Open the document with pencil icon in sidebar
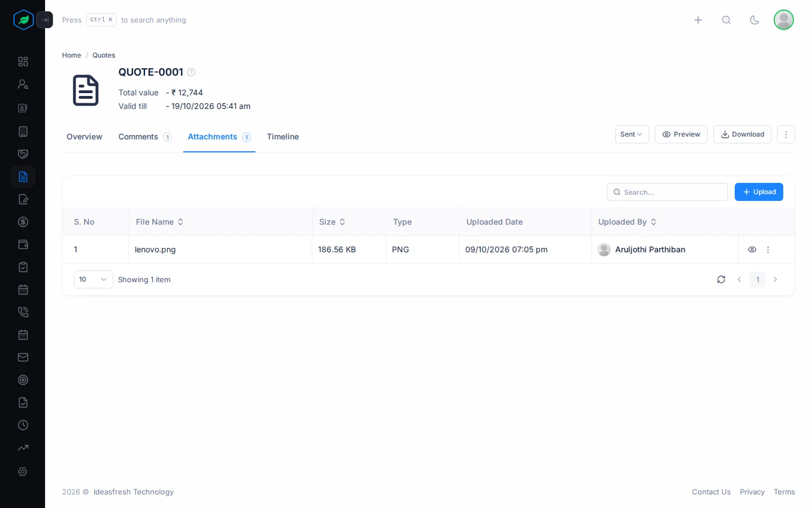This screenshot has height=508, width=812. tap(23, 199)
